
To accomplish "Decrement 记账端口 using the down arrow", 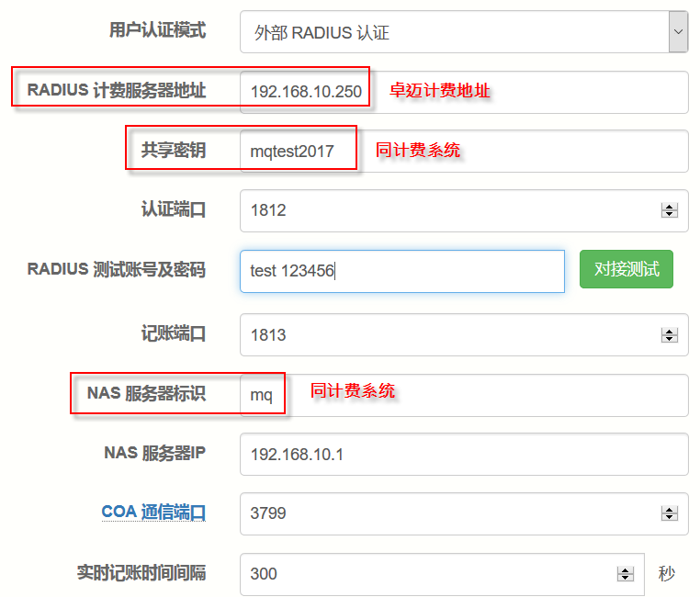I will click(669, 340).
